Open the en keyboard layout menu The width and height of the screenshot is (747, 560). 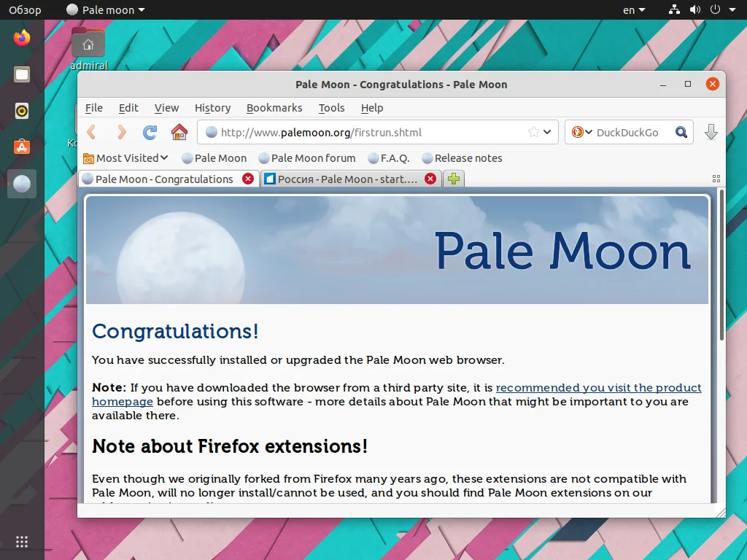pyautogui.click(x=634, y=9)
